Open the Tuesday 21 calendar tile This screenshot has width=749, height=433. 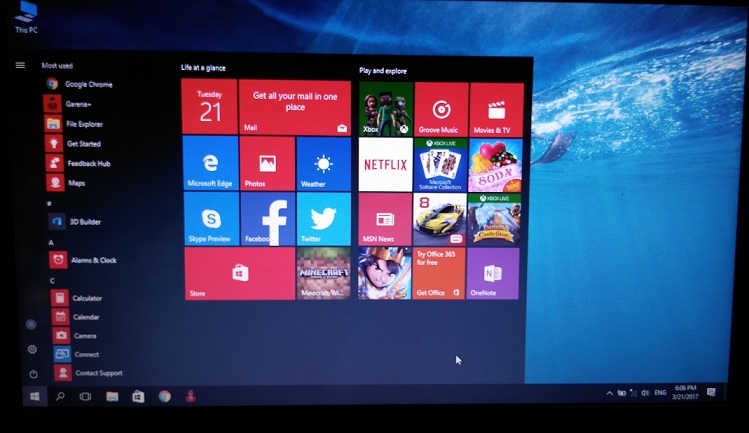pyautogui.click(x=209, y=107)
